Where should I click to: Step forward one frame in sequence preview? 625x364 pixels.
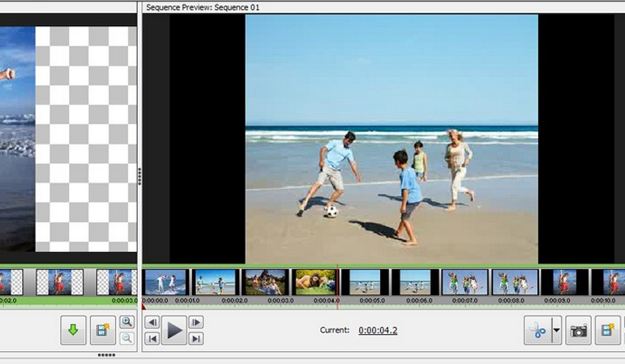click(195, 322)
